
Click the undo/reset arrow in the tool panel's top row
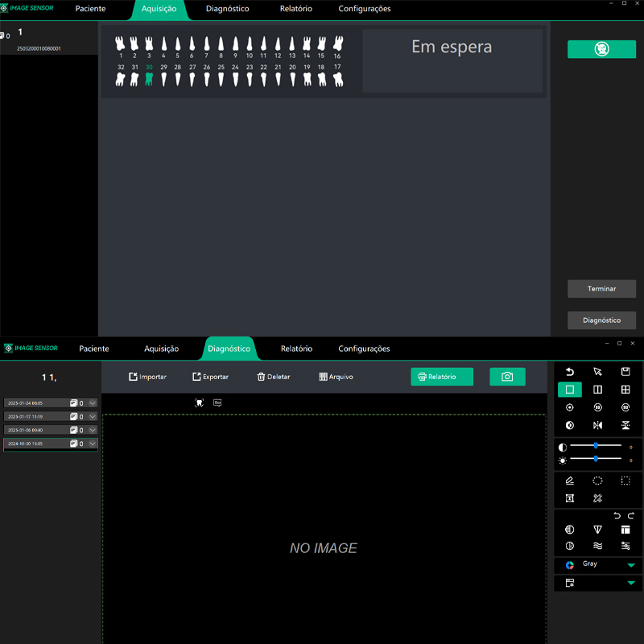570,372
